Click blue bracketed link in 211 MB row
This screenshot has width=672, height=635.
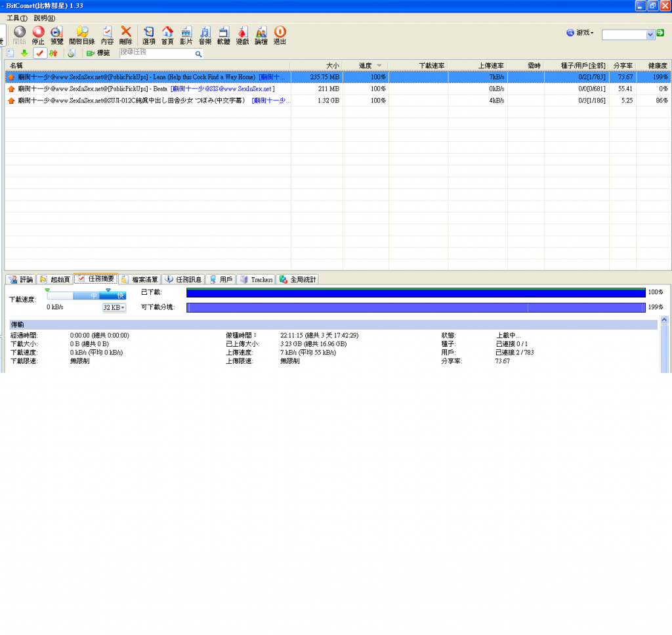[x=222, y=89]
